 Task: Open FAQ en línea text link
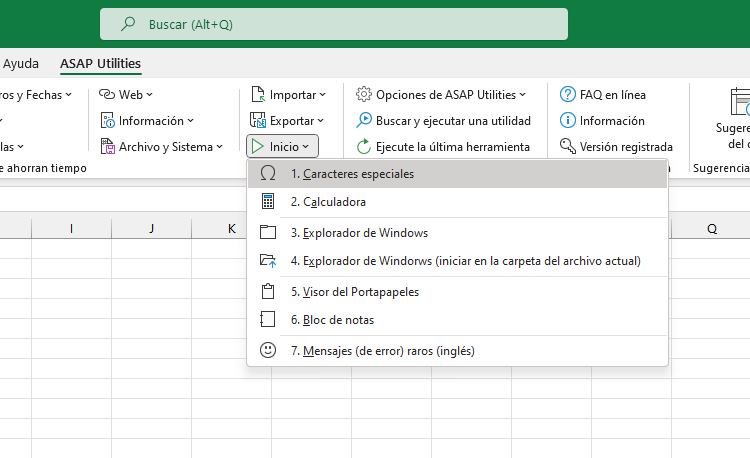pyautogui.click(x=613, y=95)
